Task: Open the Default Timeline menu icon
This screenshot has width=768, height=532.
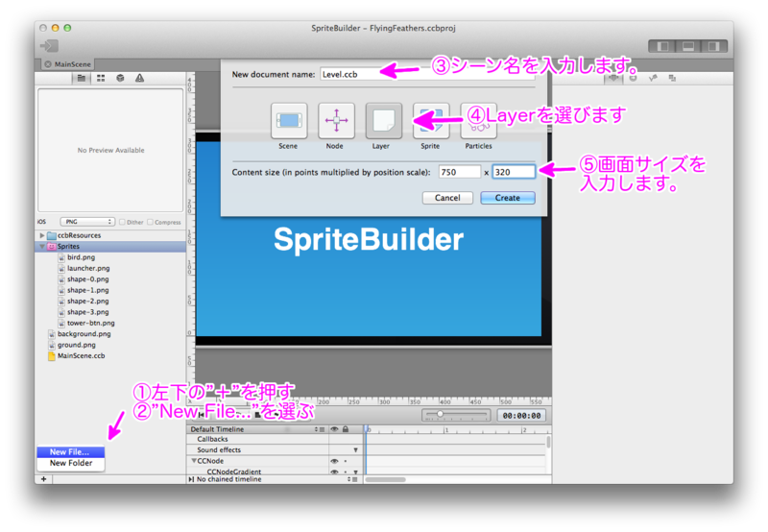Action: click(x=320, y=429)
